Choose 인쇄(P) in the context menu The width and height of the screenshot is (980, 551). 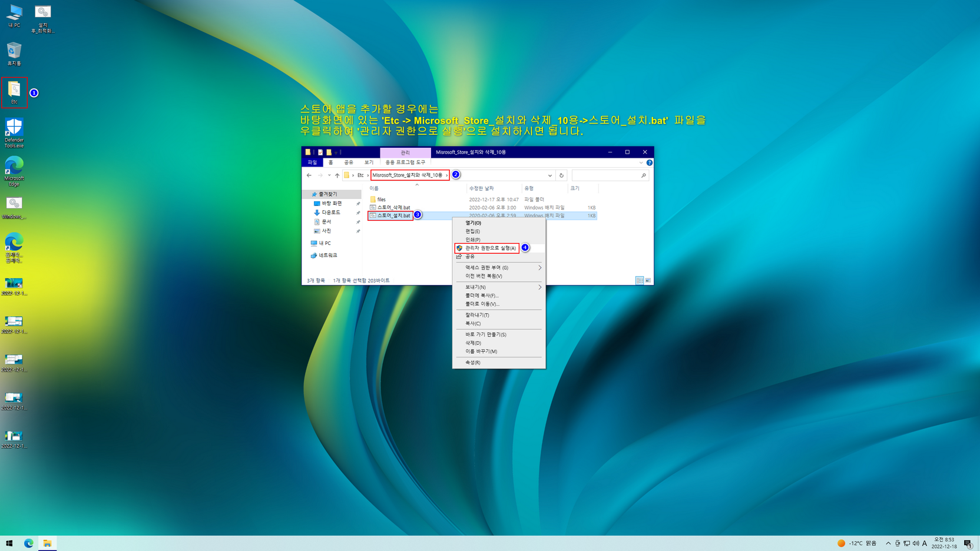499,240
